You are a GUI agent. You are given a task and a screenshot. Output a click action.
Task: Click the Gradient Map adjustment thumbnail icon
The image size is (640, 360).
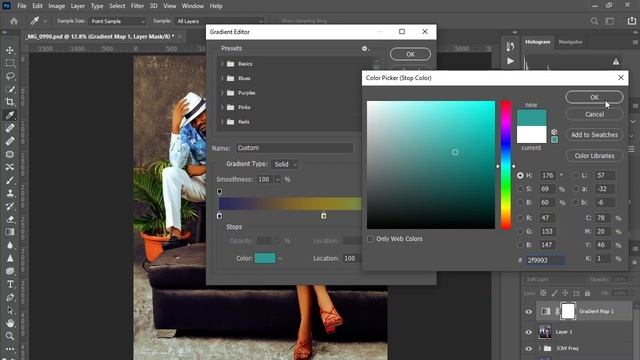545,311
